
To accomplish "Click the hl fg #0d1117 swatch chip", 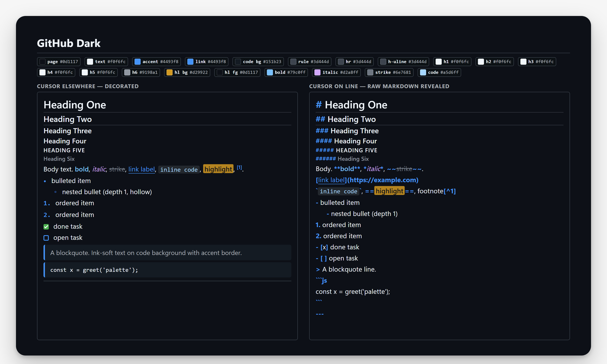I will (237, 72).
